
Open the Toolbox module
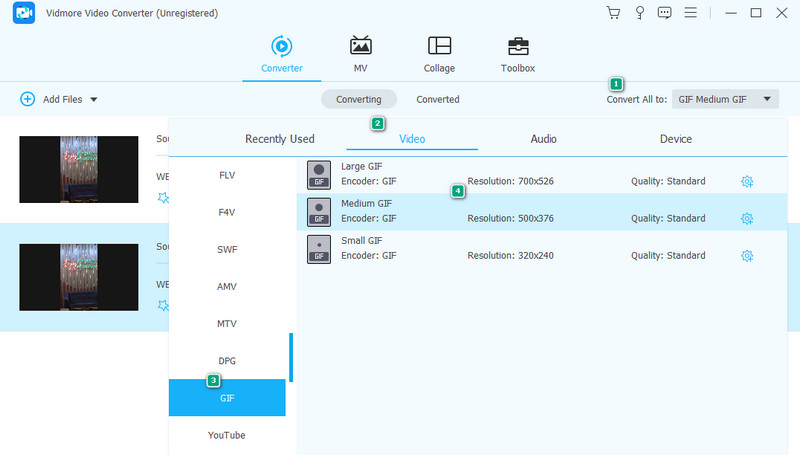[x=517, y=54]
